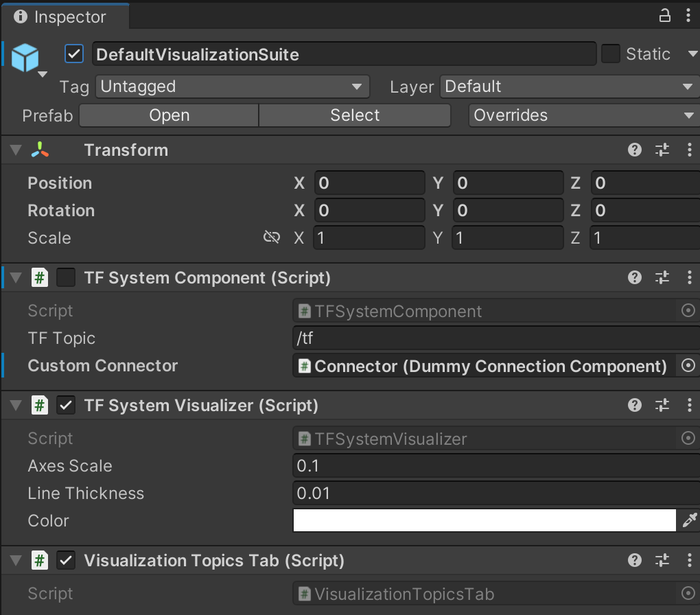Enable the TF System Component script
This screenshot has width=700, height=615.
(x=66, y=278)
